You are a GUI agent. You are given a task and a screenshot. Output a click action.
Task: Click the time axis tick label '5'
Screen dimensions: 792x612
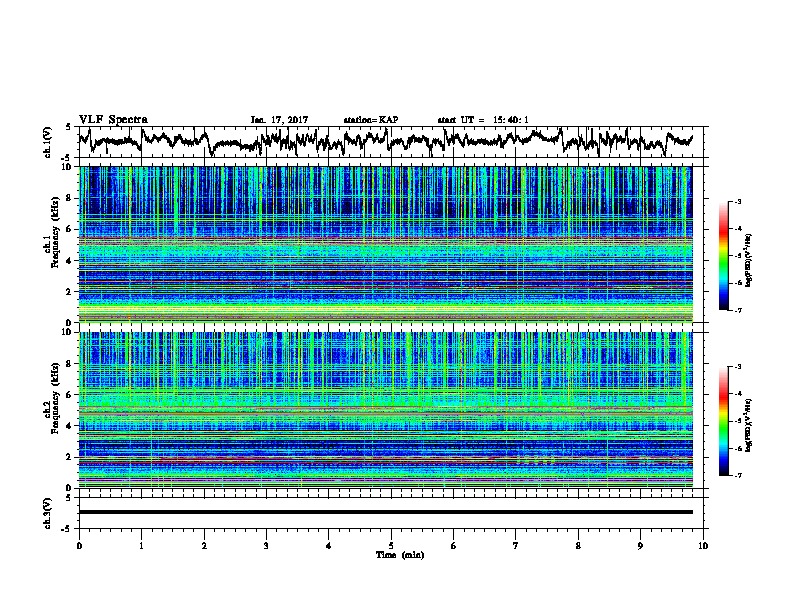(x=391, y=546)
